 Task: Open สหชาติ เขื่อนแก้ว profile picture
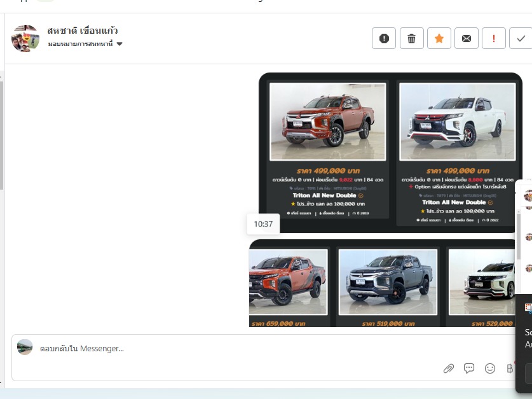click(25, 38)
